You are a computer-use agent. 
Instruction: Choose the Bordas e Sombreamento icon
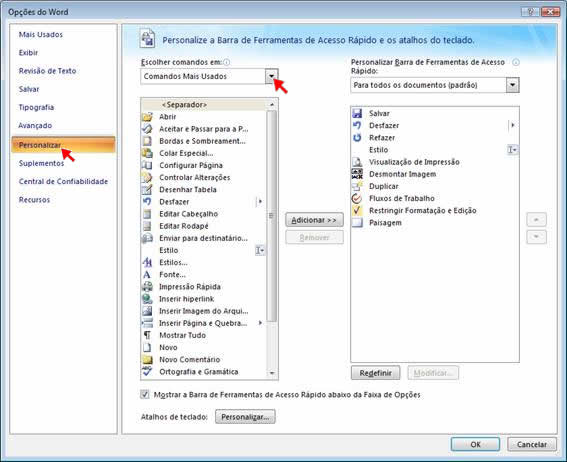[x=147, y=141]
